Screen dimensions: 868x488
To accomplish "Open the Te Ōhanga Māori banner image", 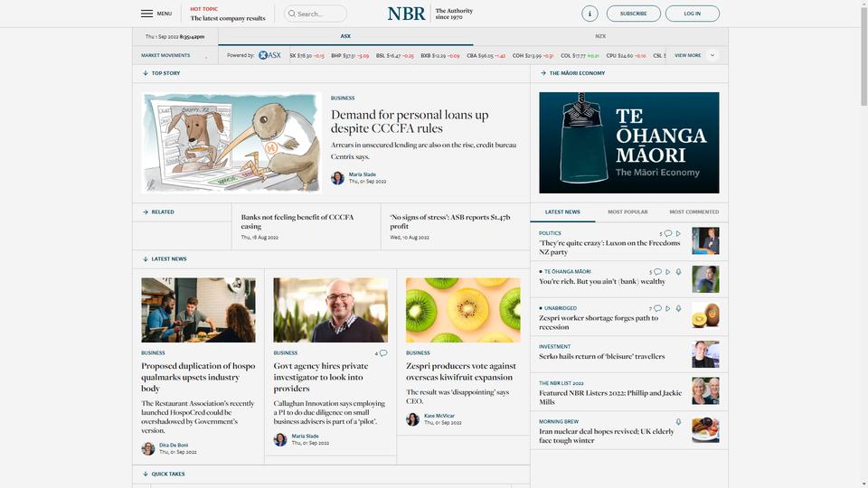I will [x=629, y=143].
